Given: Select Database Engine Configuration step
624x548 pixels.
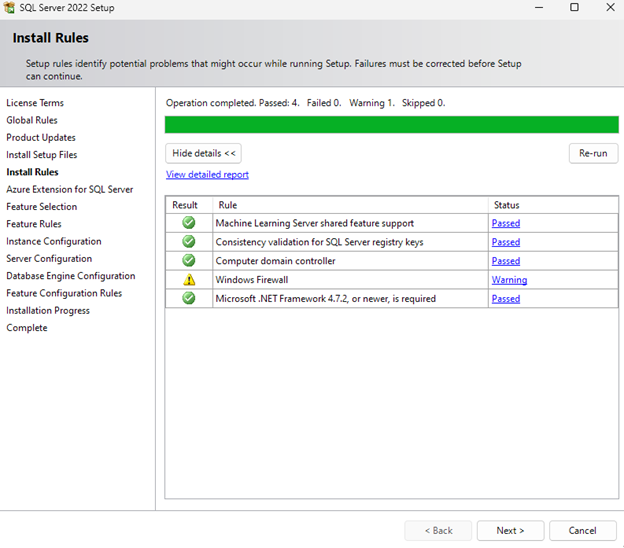Looking at the screenshot, I should tap(71, 276).
